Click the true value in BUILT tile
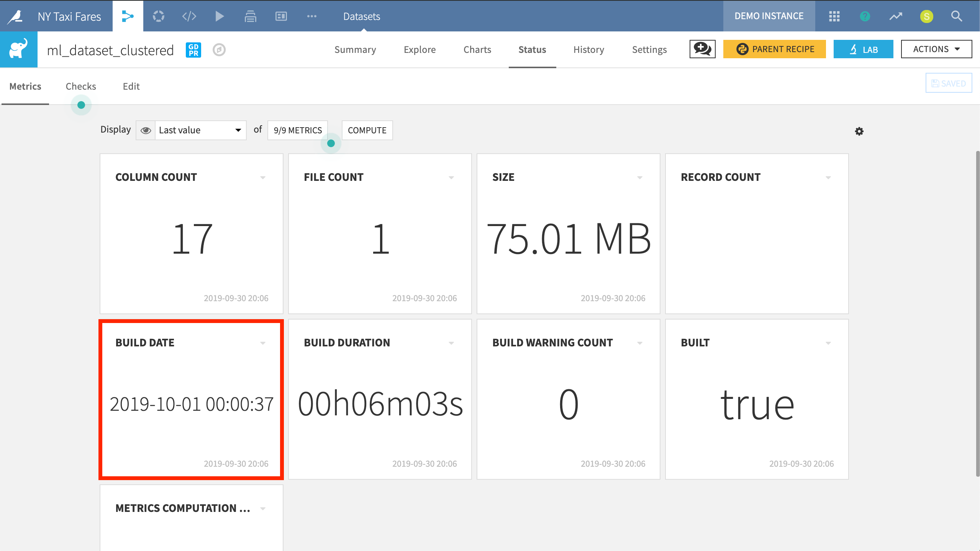Viewport: 980px width, 551px height. pos(757,405)
